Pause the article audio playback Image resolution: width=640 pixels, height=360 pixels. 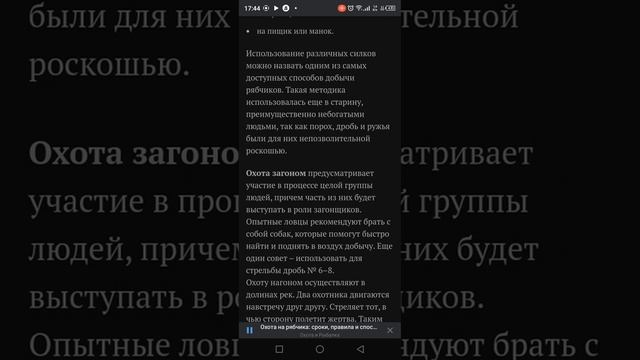pyautogui.click(x=249, y=330)
